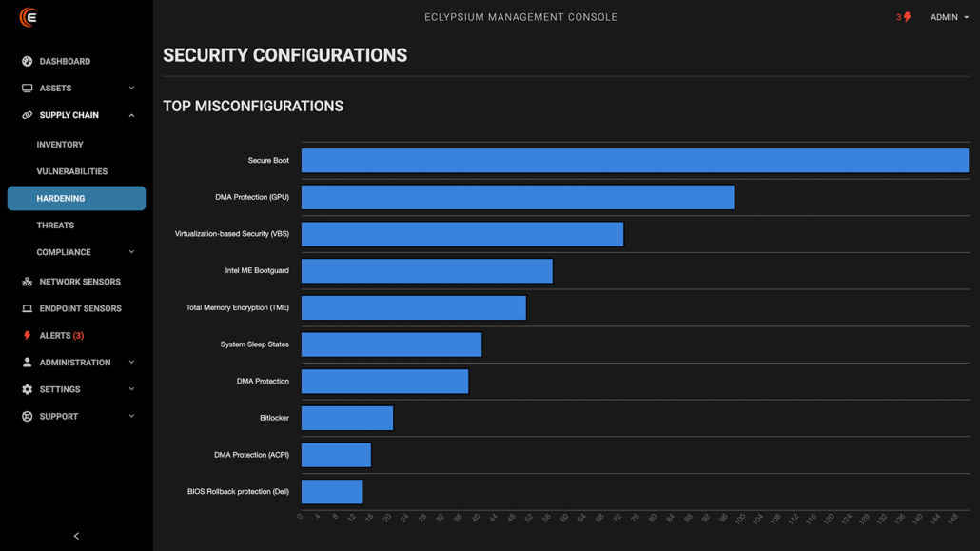980x551 pixels.
Task: Go to the Inventory page
Action: [60, 145]
